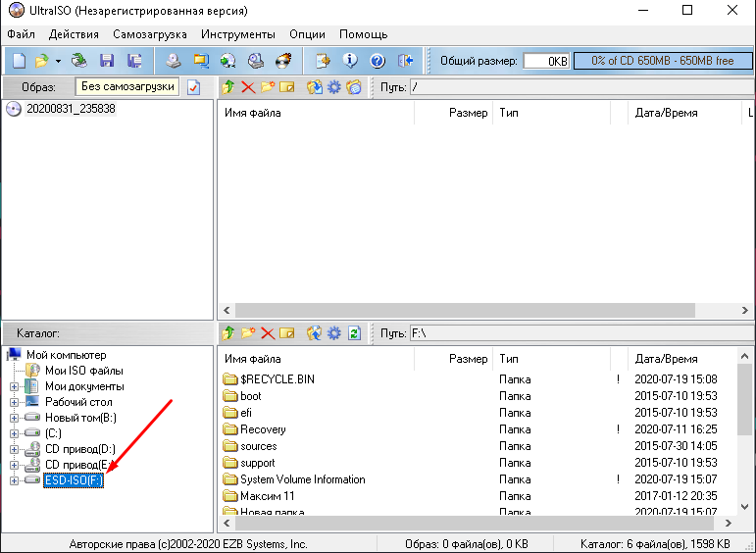Open the Инструменты menu
This screenshot has height=553, width=756.
pyautogui.click(x=238, y=34)
